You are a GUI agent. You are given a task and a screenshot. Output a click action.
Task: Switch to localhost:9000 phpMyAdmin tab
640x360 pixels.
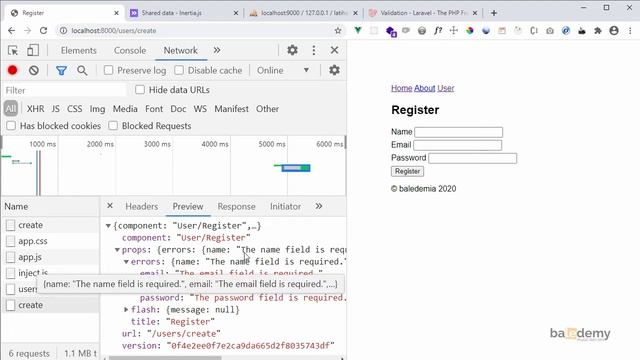(x=304, y=13)
